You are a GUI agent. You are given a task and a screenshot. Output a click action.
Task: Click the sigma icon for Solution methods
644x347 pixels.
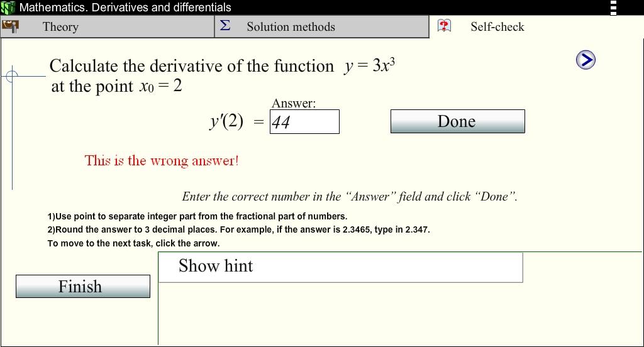coord(225,26)
